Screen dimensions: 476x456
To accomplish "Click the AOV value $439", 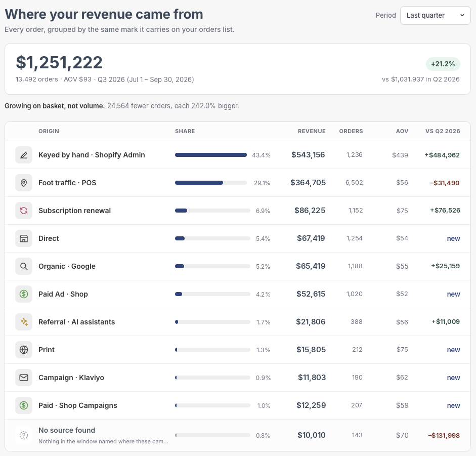I will 400,155.
